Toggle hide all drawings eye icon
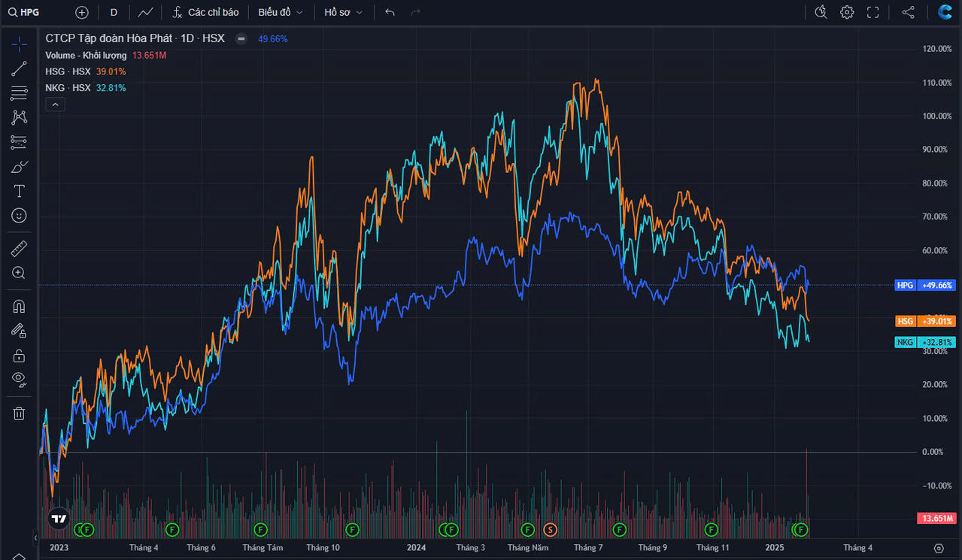Viewport: 962px width, 560px height. pos(19,378)
